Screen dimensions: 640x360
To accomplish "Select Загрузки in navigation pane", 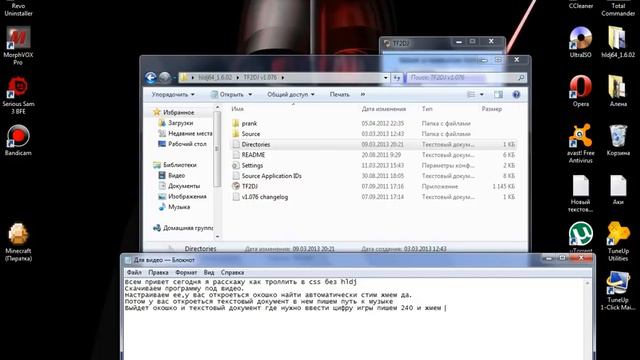I will point(180,123).
